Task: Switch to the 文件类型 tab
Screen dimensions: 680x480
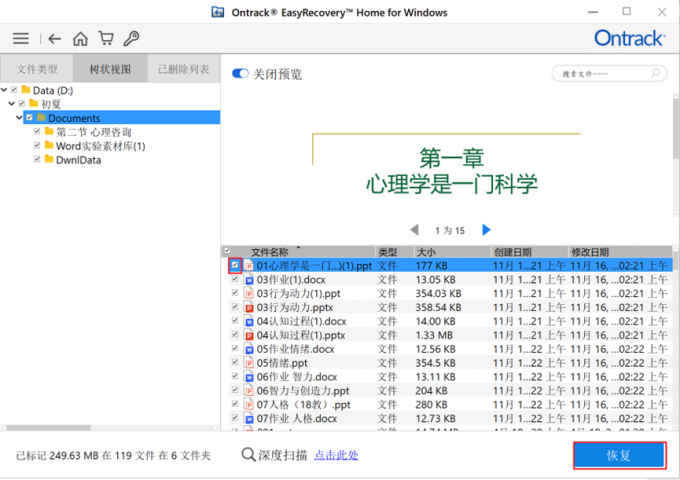Action: 37,69
